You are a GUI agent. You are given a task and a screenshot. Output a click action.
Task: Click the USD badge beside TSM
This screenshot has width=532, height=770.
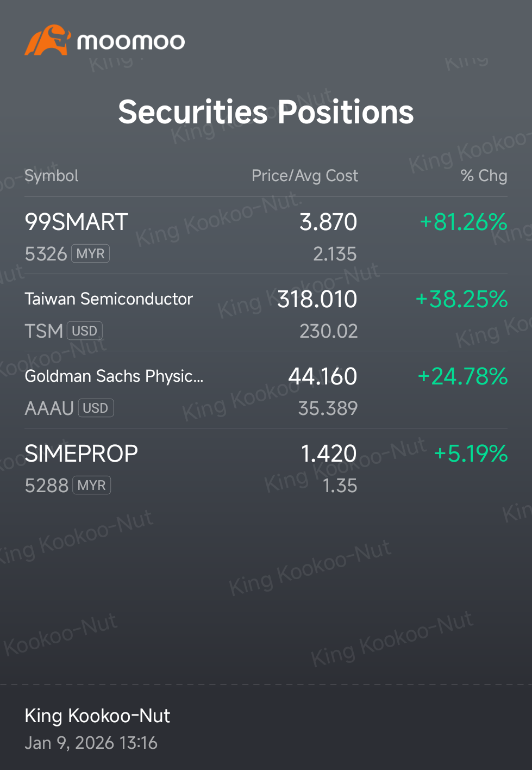(85, 331)
